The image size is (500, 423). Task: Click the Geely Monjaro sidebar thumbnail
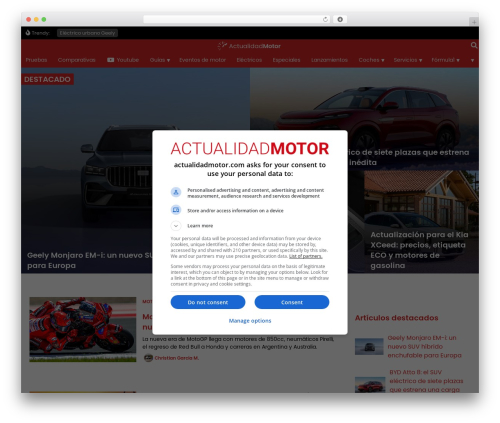pyautogui.click(x=369, y=346)
